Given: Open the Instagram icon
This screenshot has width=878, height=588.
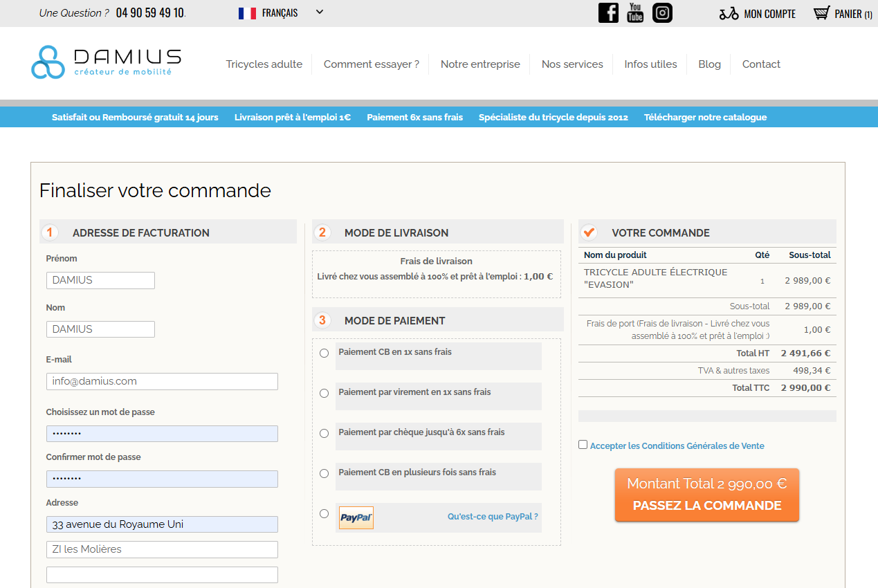Looking at the screenshot, I should [x=662, y=12].
